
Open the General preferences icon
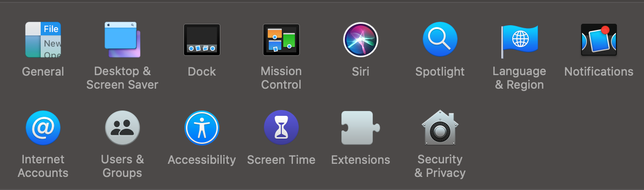(x=43, y=40)
